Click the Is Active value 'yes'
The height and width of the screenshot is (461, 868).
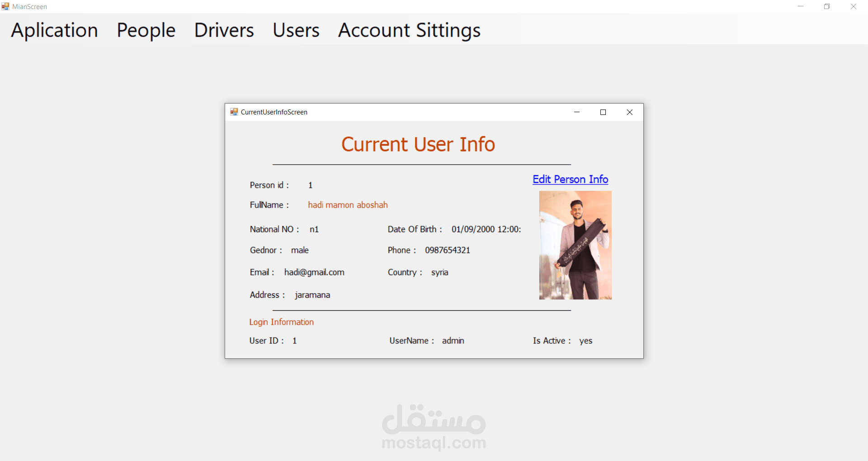[585, 341]
